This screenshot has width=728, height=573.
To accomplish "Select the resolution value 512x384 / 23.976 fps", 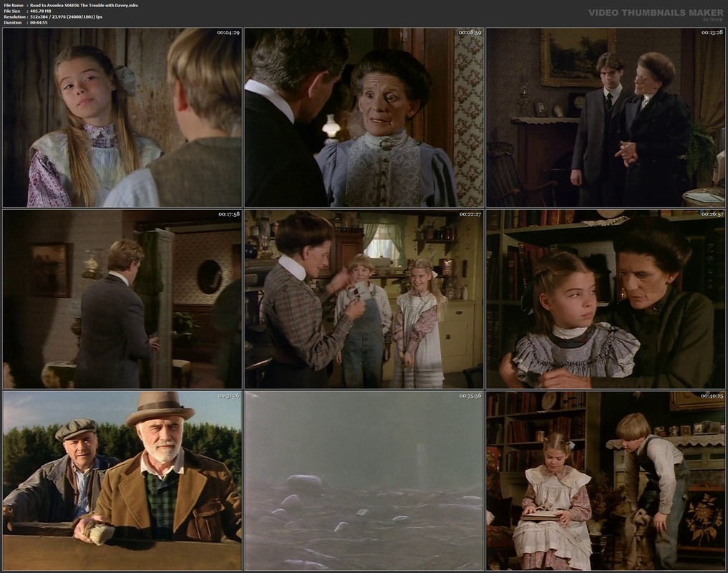I will click(x=66, y=16).
